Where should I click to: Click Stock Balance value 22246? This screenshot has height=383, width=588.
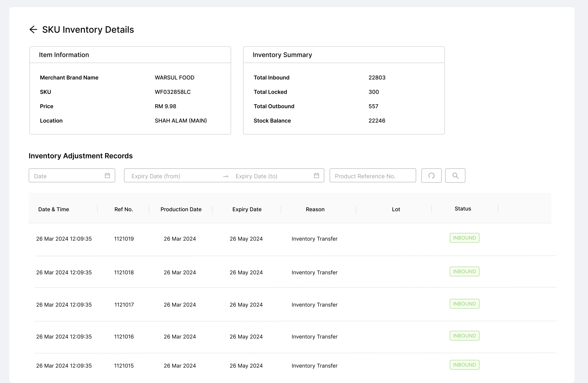pos(377,121)
